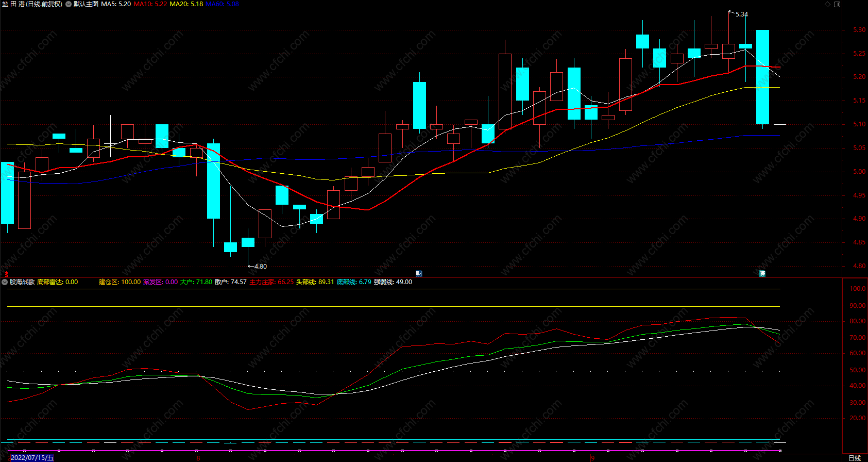Click the 财 financial marker icon
The height and width of the screenshot is (462, 868).
(x=419, y=273)
